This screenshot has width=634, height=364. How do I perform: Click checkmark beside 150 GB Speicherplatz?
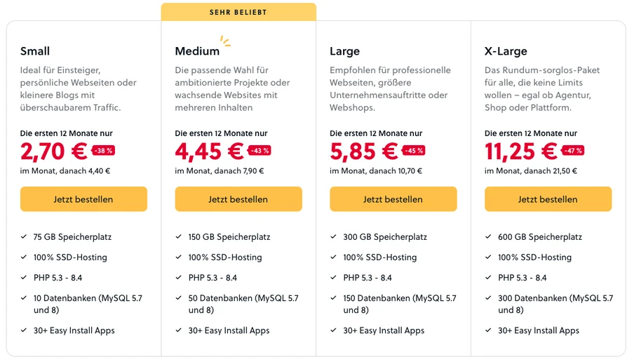pos(179,237)
